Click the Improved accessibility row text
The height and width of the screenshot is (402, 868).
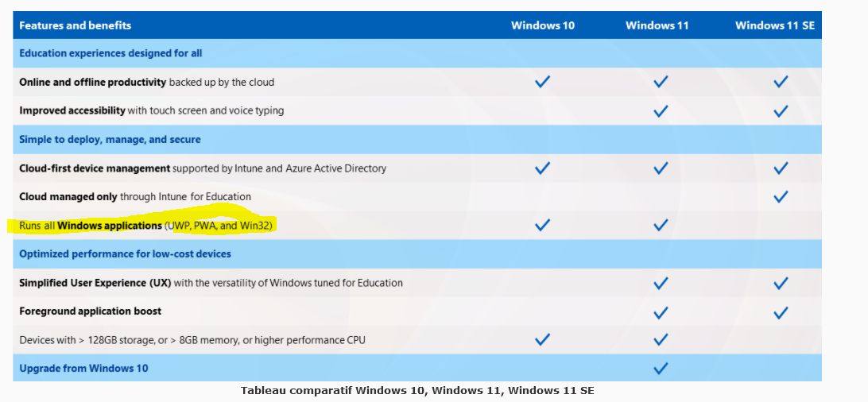152,110
